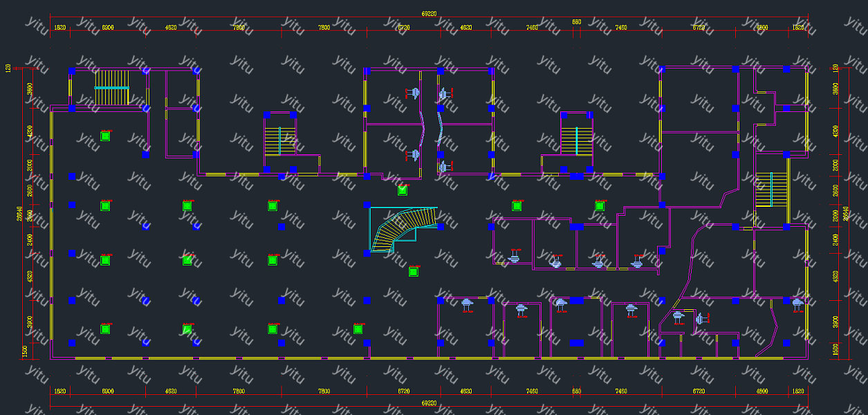
Task: Select the cyan curved staircase in the plan
Action: click(404, 230)
